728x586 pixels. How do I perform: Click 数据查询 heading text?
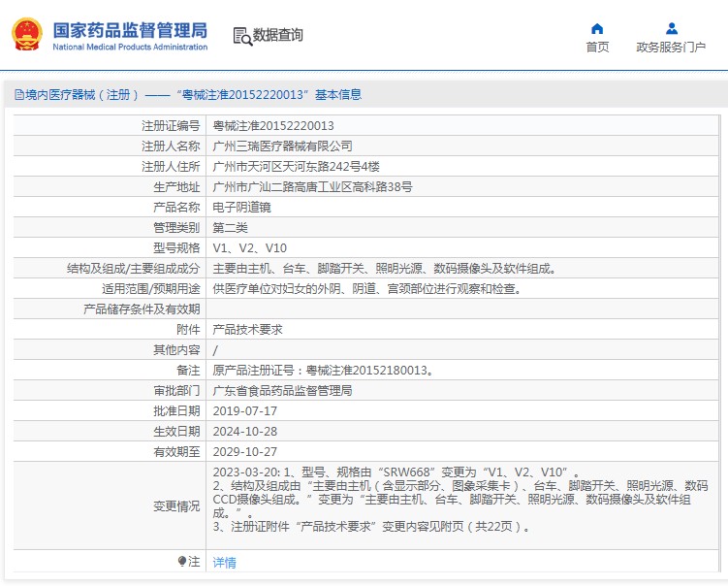coord(277,35)
